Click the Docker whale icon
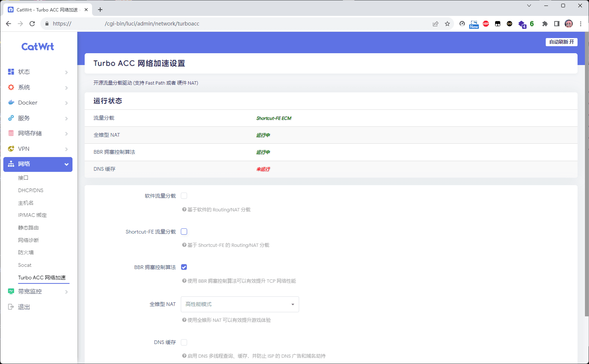 [x=11, y=103]
